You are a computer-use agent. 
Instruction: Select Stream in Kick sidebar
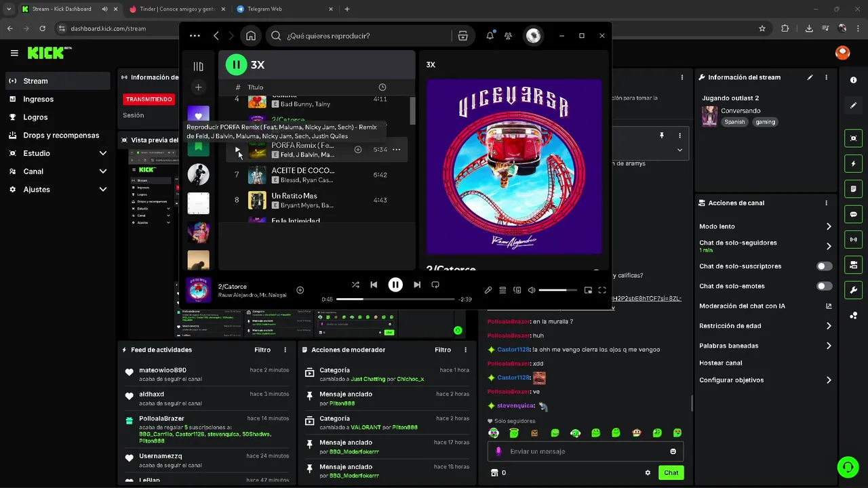pos(58,81)
